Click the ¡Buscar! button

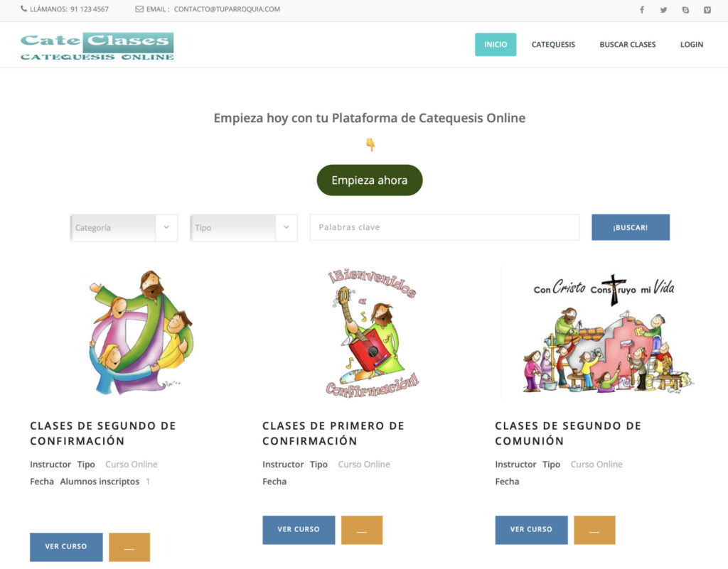tap(631, 227)
